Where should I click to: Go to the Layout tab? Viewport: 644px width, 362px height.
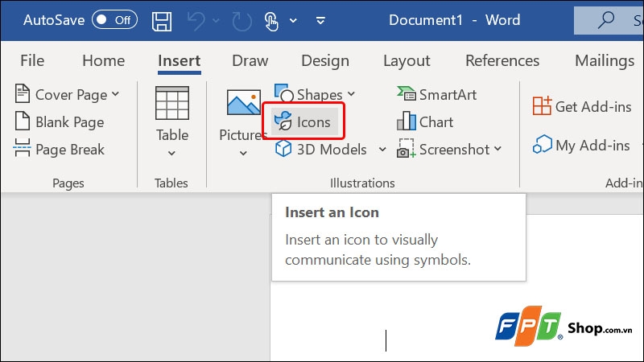click(x=407, y=61)
